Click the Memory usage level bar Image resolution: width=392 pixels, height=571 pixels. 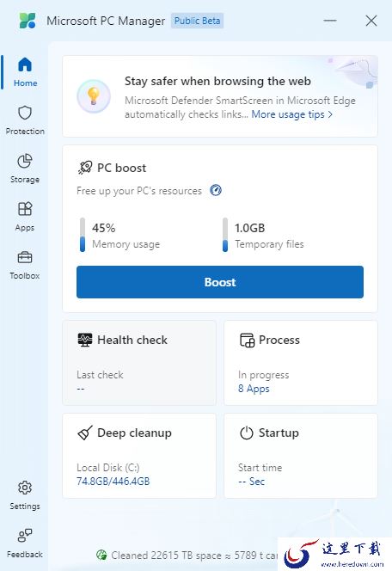[x=83, y=235]
